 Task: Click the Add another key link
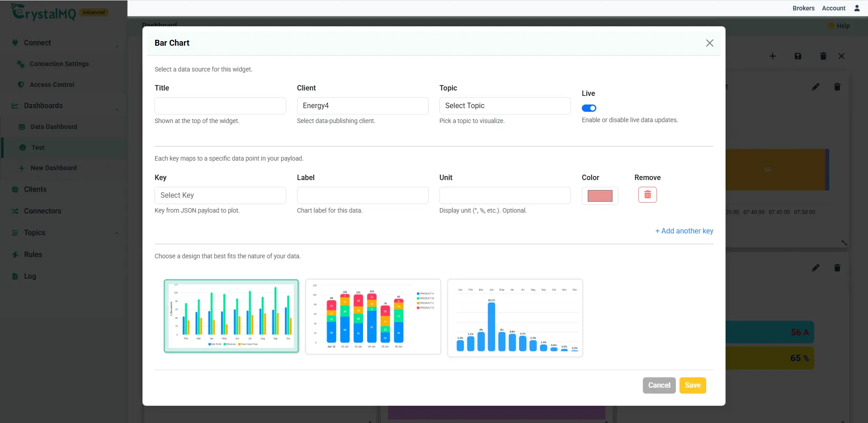pyautogui.click(x=684, y=231)
